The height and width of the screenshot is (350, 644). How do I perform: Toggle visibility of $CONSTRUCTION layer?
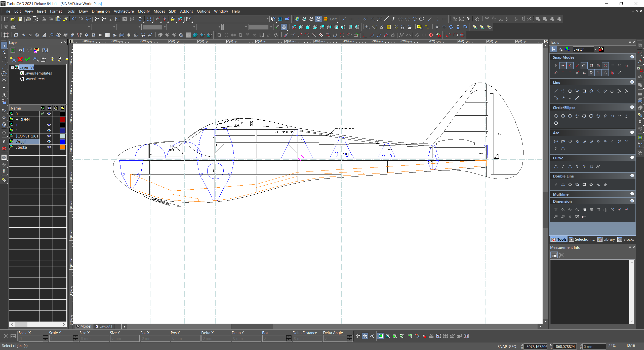(x=49, y=136)
